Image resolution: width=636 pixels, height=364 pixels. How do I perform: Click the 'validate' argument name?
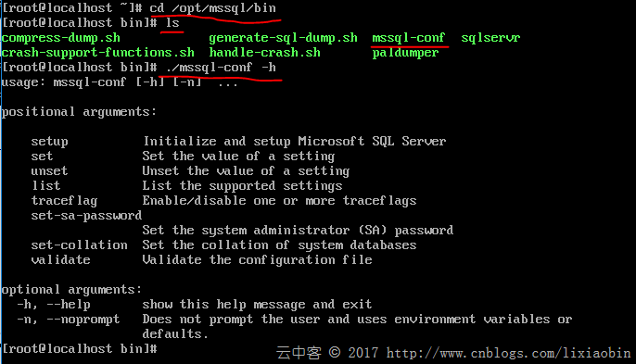pos(60,260)
